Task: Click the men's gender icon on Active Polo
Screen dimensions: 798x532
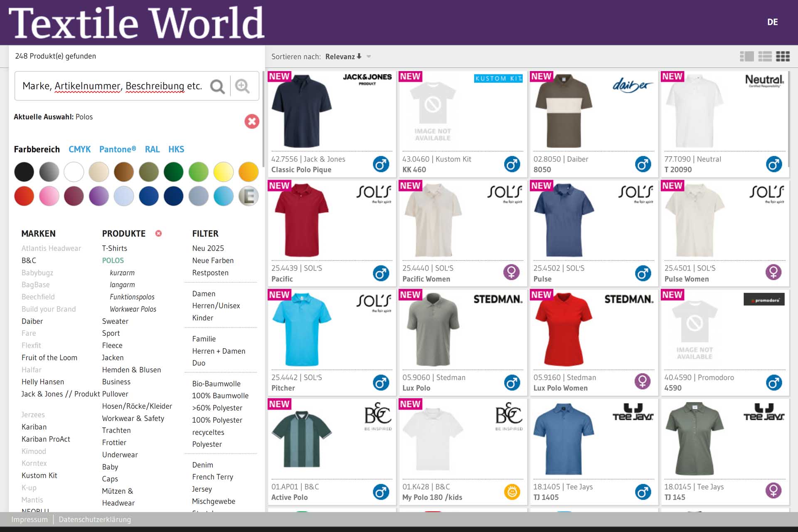Action: tap(381, 492)
